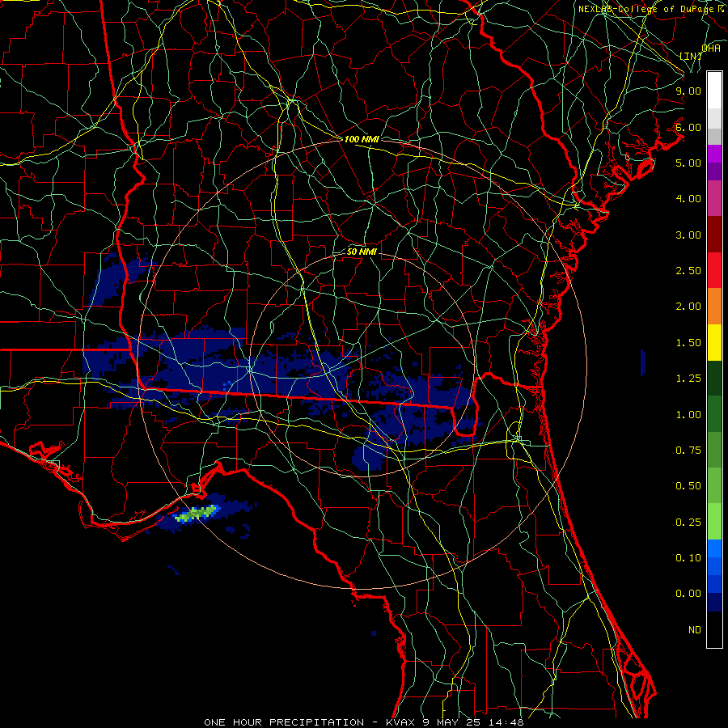The width and height of the screenshot is (728, 728).
Task: Pick the yellow 1.50 legend swatch
Action: [714, 342]
